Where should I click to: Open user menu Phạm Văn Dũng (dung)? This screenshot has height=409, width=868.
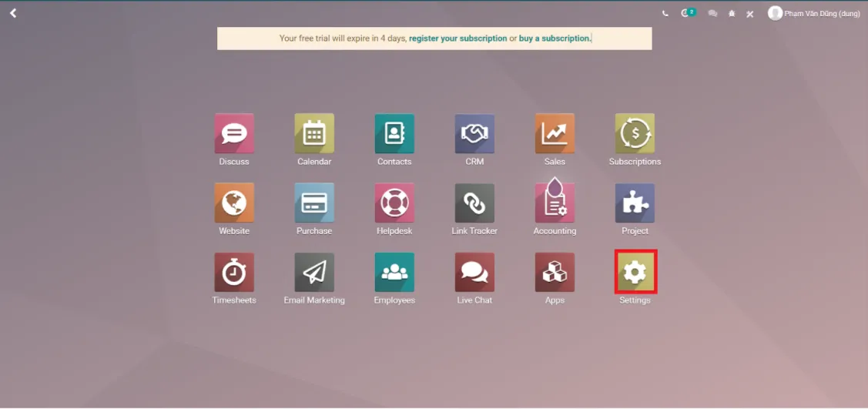pyautogui.click(x=814, y=13)
